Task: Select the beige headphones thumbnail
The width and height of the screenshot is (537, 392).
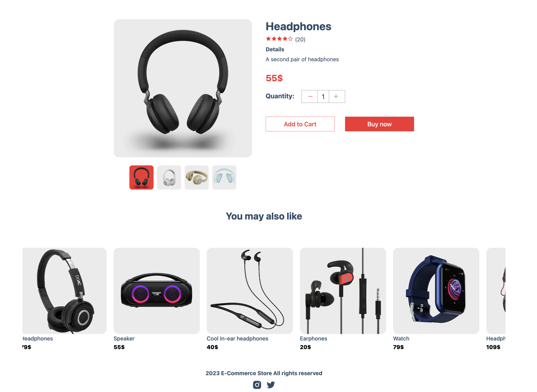Action: (197, 177)
